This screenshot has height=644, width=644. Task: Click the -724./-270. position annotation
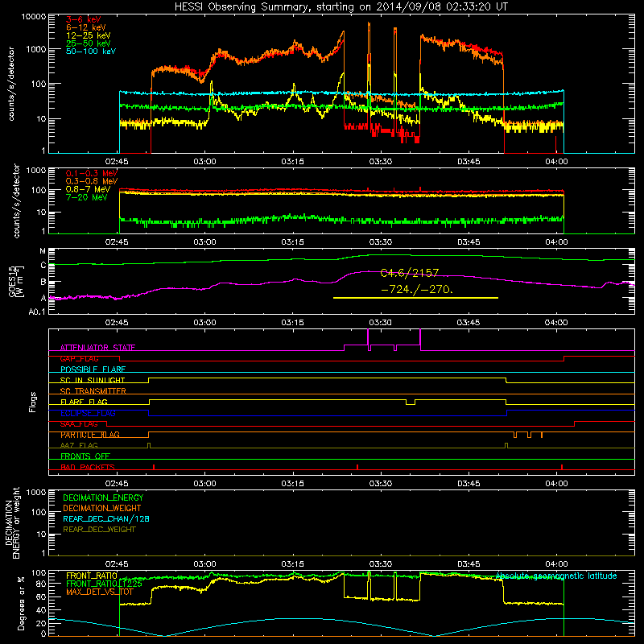(417, 289)
